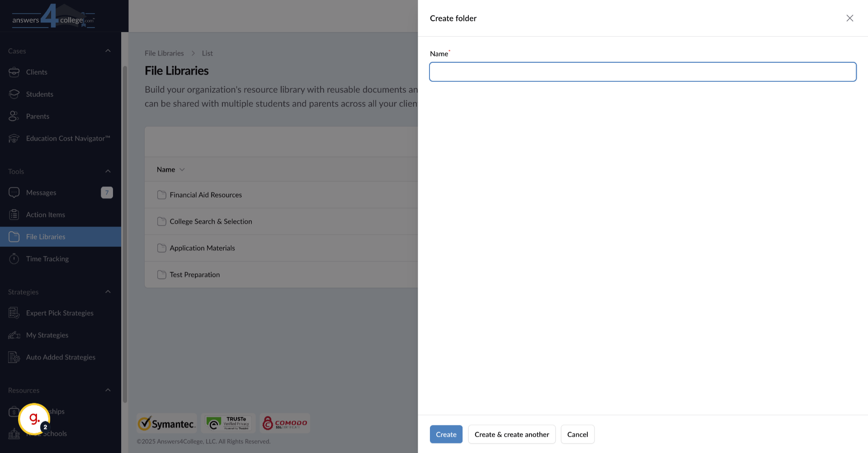Click Create & create another button

[512, 434]
